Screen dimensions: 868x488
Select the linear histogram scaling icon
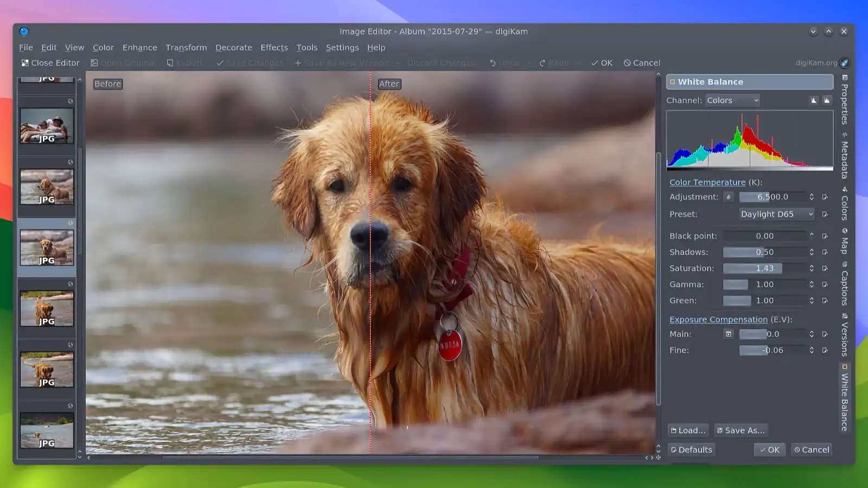[x=815, y=100]
